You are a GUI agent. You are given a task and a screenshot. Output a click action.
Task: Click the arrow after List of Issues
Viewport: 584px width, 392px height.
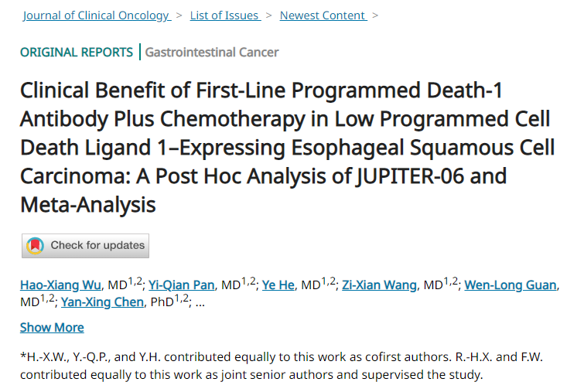(x=269, y=15)
